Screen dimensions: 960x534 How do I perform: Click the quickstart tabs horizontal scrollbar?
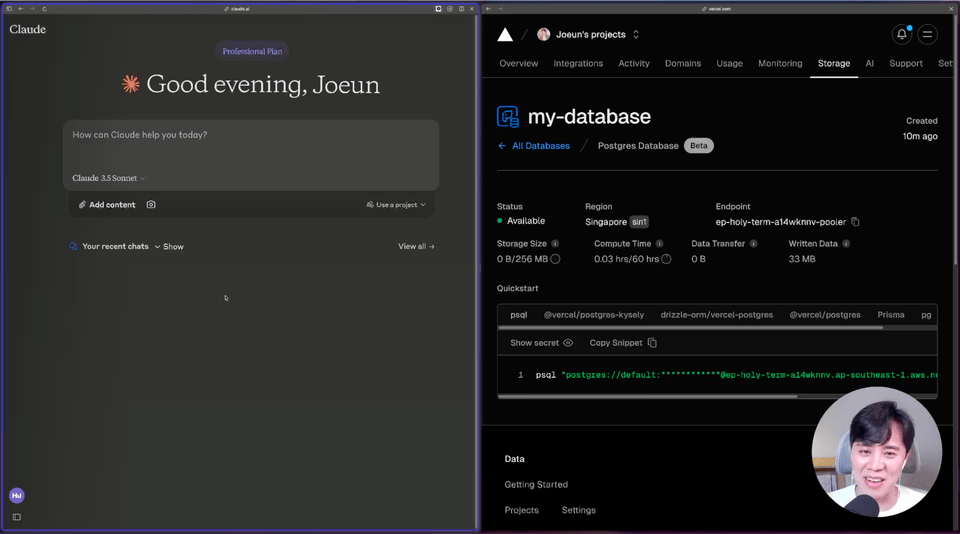(691, 328)
